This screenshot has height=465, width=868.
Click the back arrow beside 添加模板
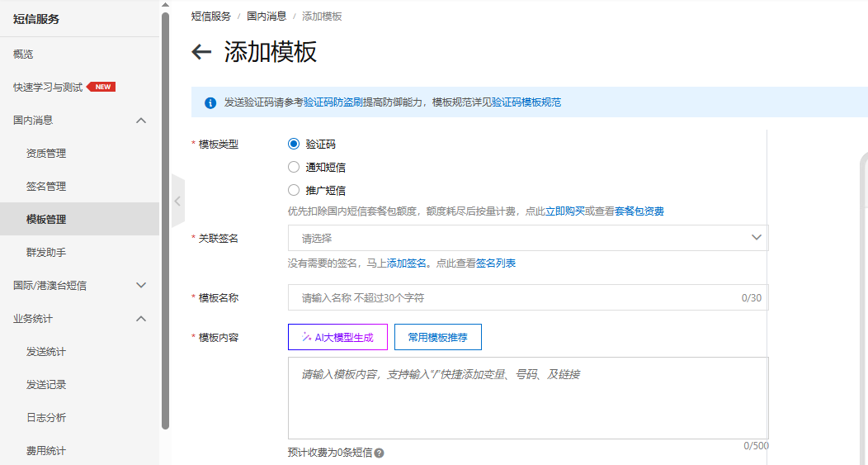tap(201, 52)
